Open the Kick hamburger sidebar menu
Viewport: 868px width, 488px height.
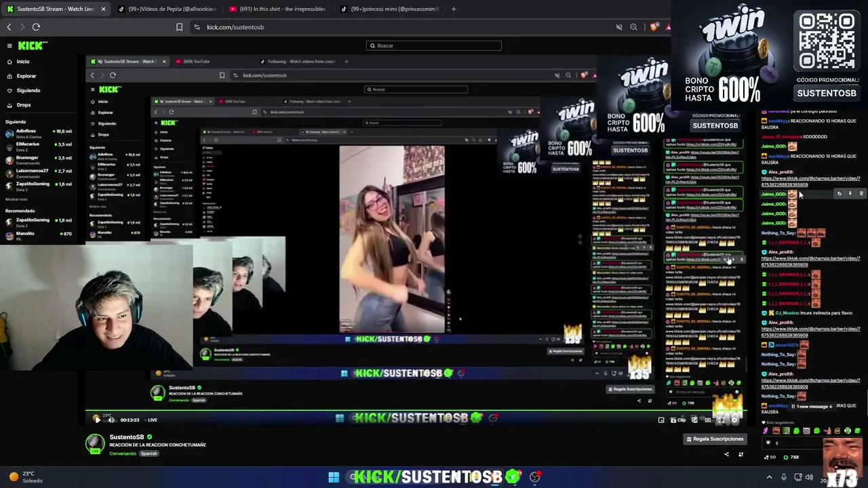(9, 45)
